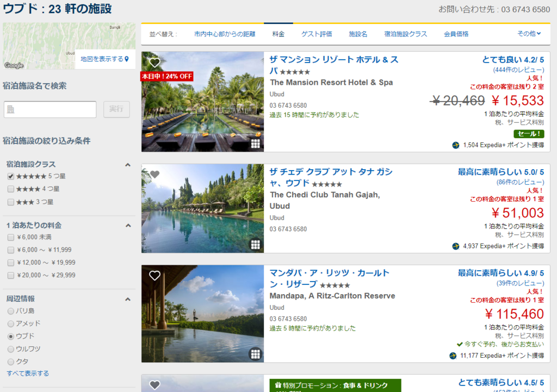Click the 本日中！24% OFF badge
The image size is (557, 392).
(x=167, y=76)
